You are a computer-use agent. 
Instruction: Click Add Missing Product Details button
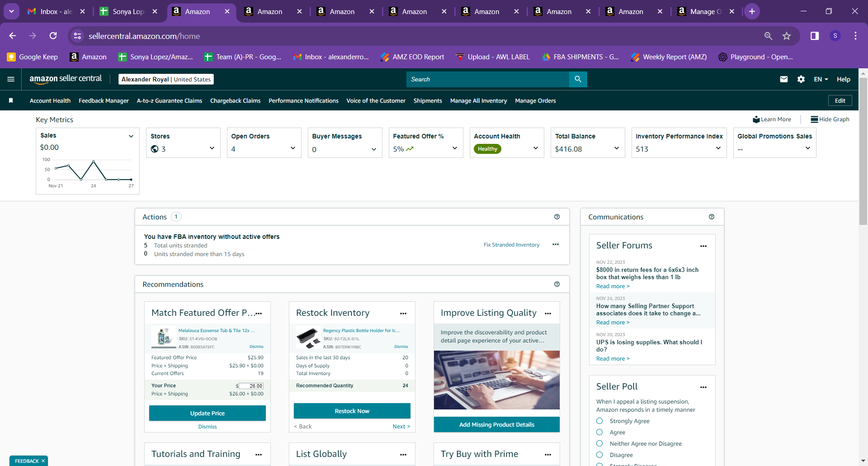497,424
